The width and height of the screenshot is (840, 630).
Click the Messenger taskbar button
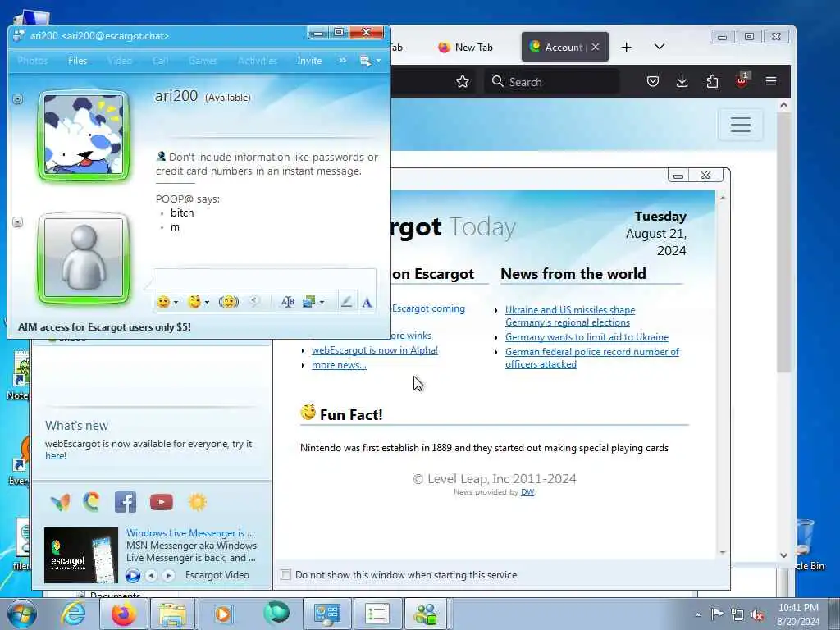tap(427, 614)
